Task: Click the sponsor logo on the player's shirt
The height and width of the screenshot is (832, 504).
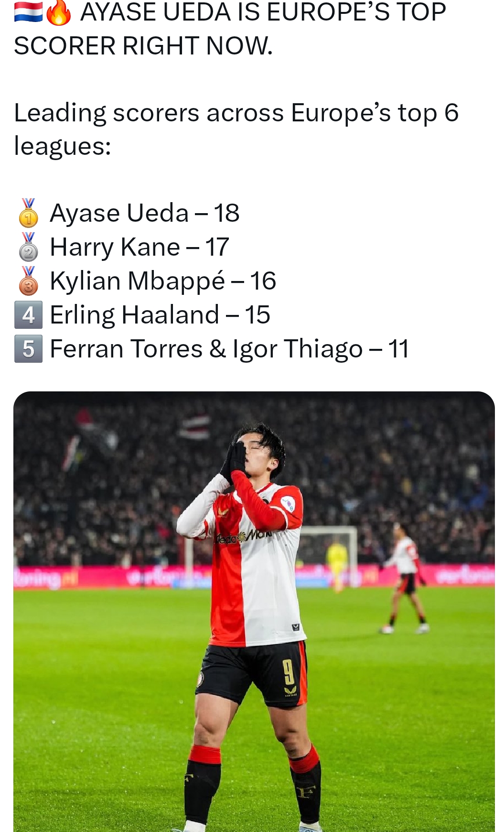Action: pos(244,536)
